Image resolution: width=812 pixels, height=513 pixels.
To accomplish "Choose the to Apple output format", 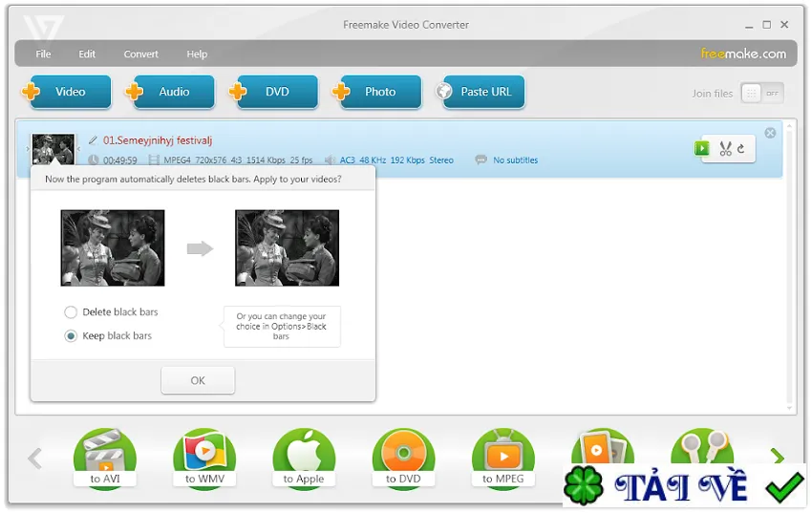I will (x=304, y=460).
